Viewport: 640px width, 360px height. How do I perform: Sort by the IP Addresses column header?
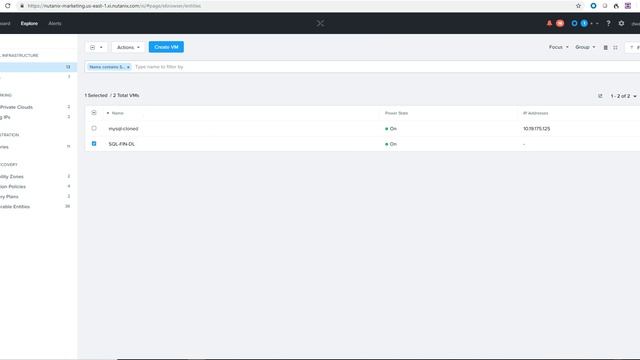536,113
